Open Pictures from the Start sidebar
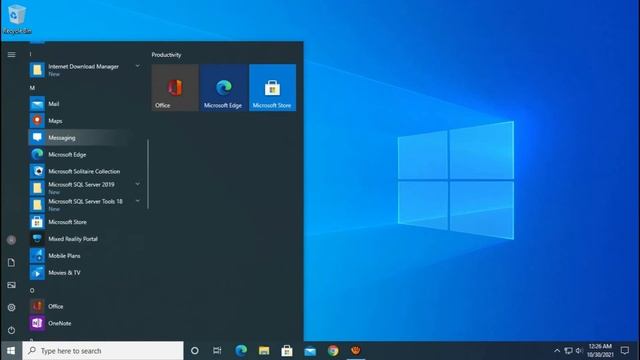The height and width of the screenshot is (360, 640). [x=11, y=285]
